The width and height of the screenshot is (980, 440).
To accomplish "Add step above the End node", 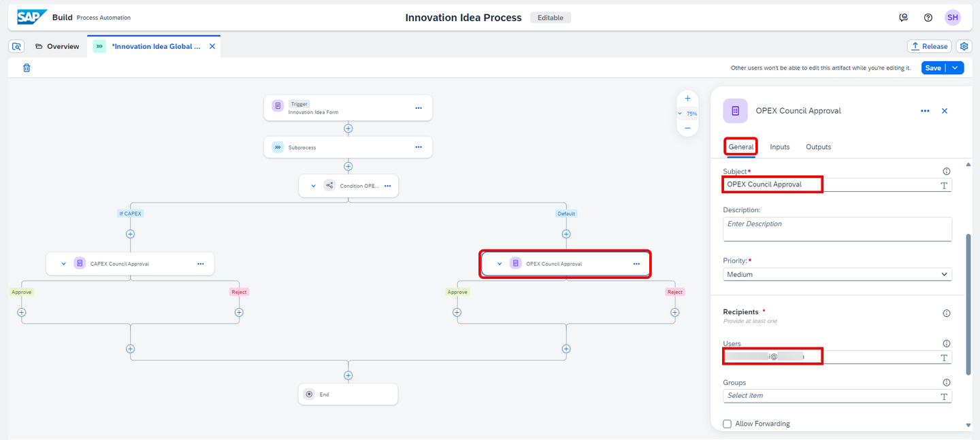I will (x=348, y=375).
